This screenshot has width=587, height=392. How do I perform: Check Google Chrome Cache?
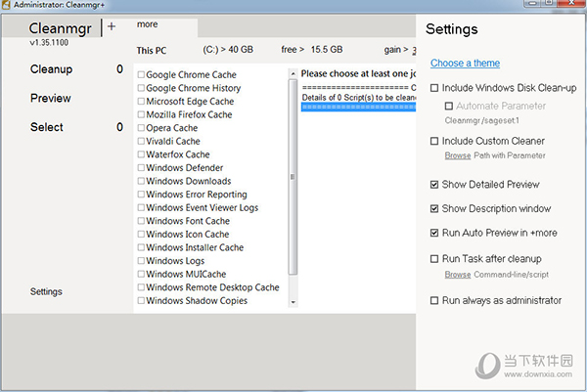pos(141,75)
